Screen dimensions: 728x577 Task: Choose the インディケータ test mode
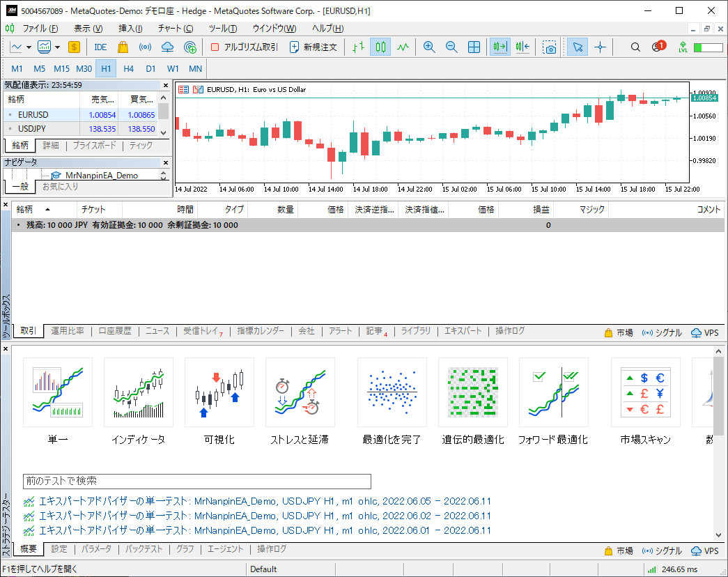point(139,402)
